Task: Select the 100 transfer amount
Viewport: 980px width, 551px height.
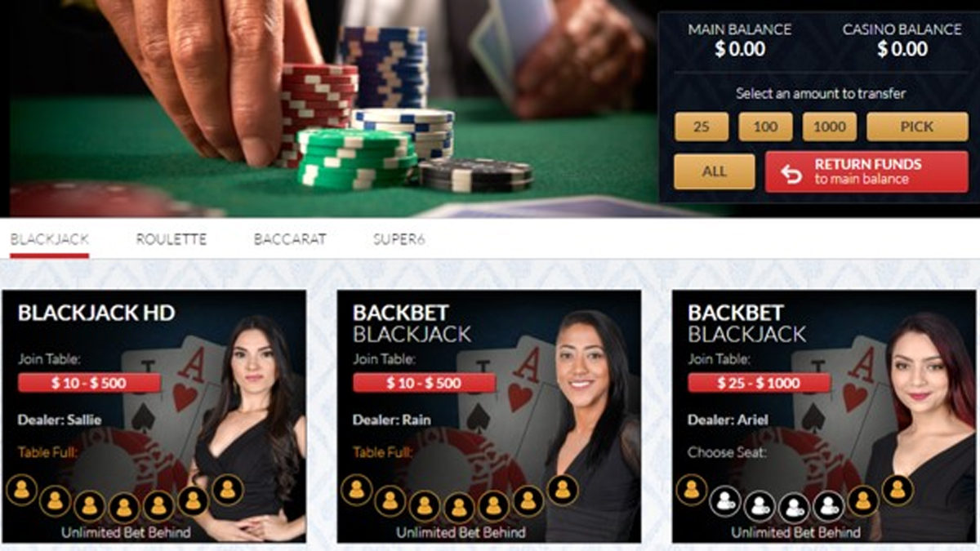Action: [765, 127]
